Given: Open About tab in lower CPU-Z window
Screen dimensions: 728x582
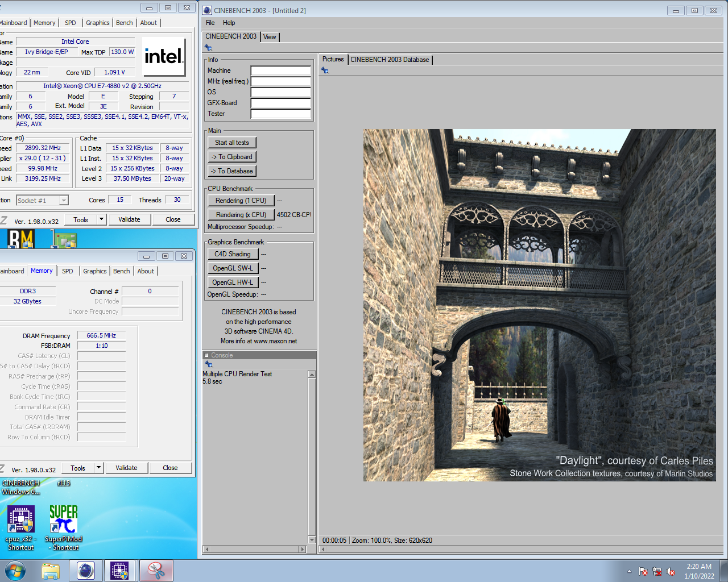Looking at the screenshot, I should coord(146,271).
